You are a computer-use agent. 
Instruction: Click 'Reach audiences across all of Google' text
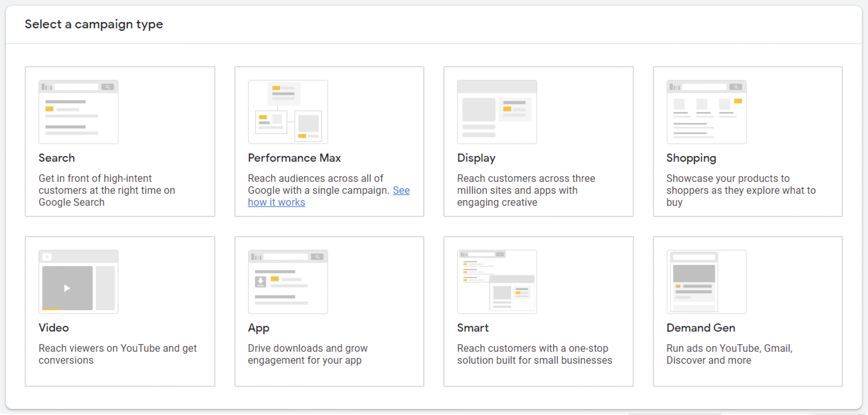[x=318, y=184]
